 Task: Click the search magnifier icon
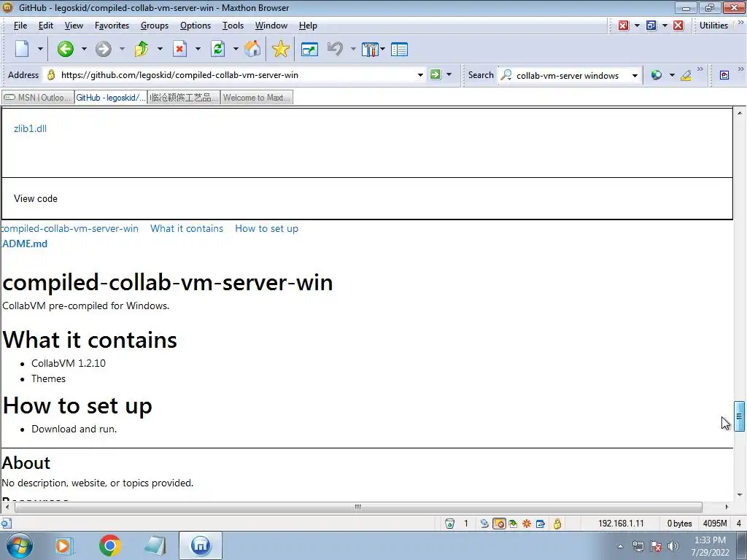click(x=506, y=75)
